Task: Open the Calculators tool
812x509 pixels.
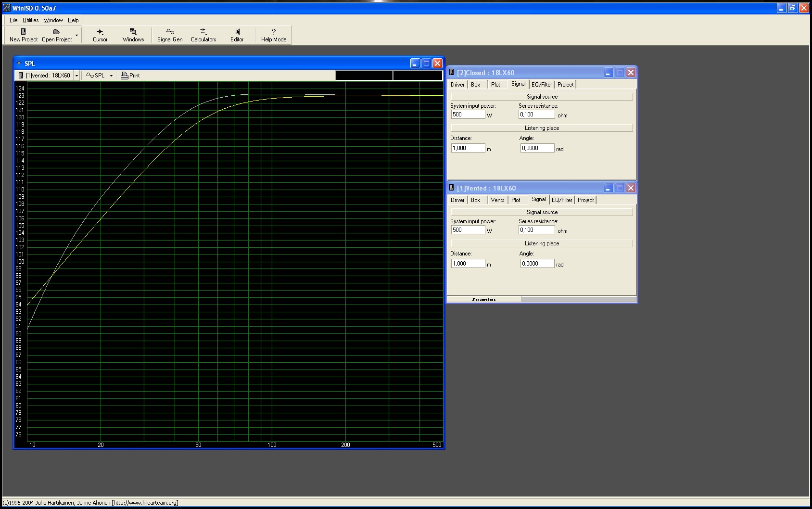Action: click(x=203, y=35)
